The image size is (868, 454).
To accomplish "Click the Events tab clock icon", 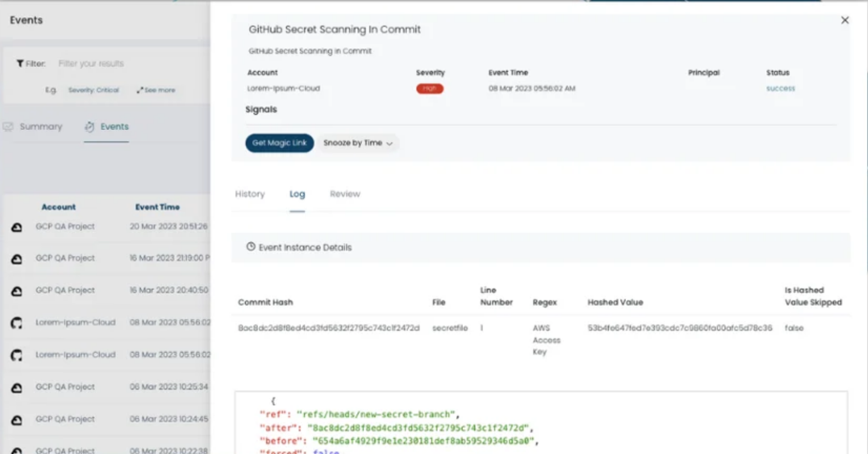I will click(x=89, y=126).
